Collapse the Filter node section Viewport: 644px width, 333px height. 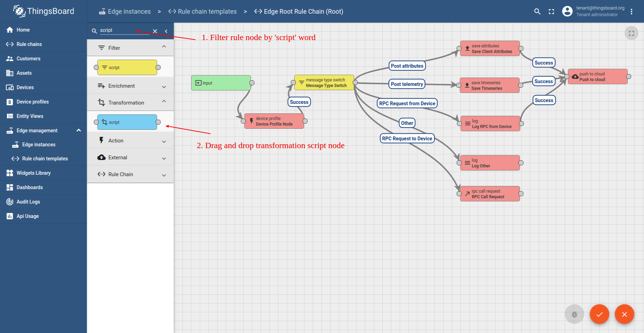pos(164,47)
